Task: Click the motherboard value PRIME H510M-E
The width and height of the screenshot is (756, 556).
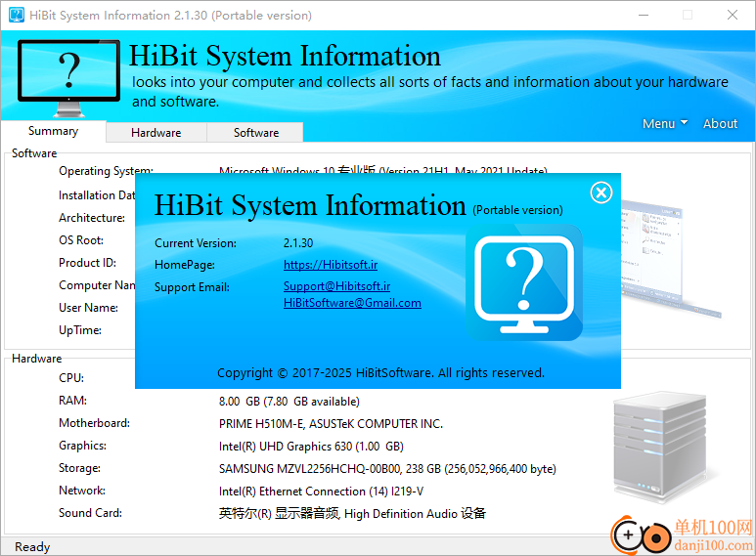Action: pyautogui.click(x=331, y=424)
